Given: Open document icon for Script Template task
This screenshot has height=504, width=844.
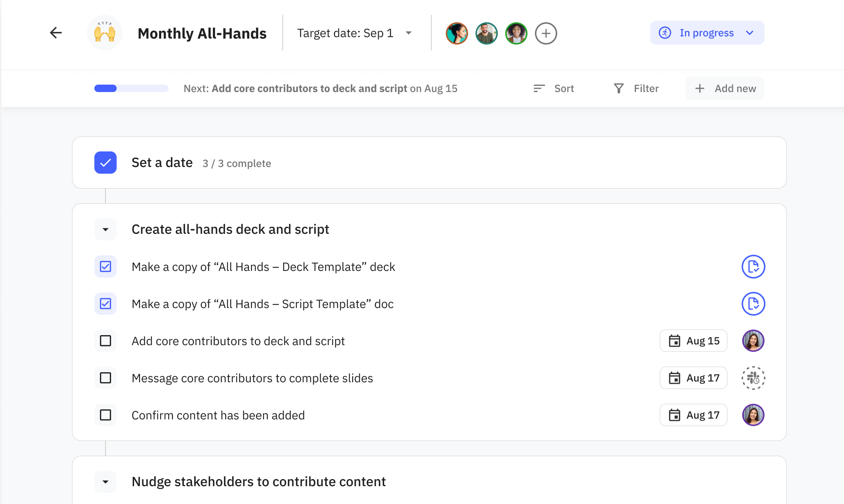Looking at the screenshot, I should pos(753,304).
